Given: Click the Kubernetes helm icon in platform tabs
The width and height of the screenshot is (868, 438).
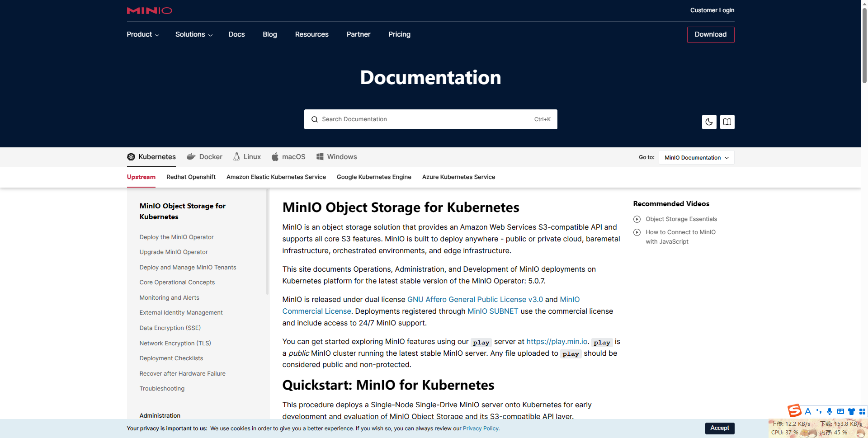Looking at the screenshot, I should point(131,157).
